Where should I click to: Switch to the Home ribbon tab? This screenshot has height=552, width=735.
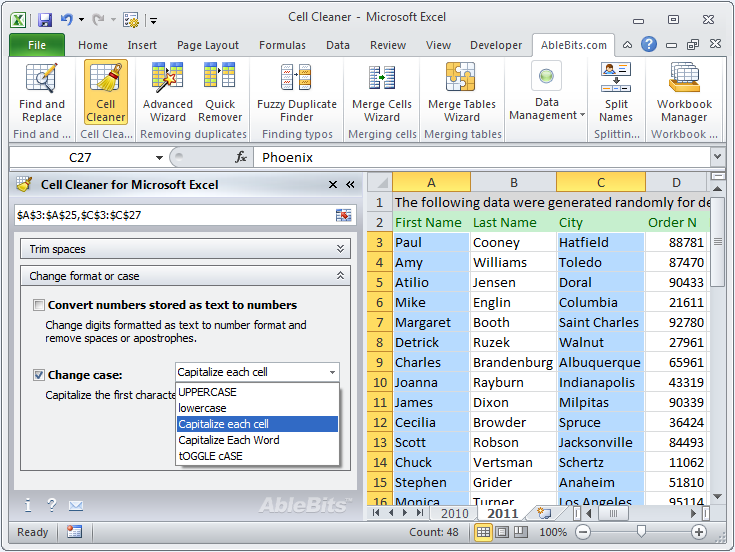pos(93,45)
